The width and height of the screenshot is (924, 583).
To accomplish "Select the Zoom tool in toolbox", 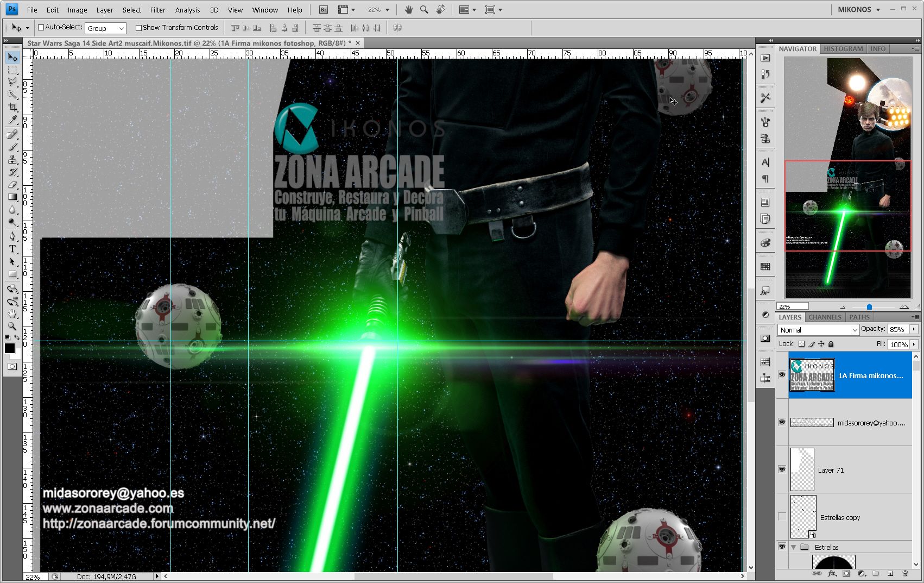I will (12, 327).
